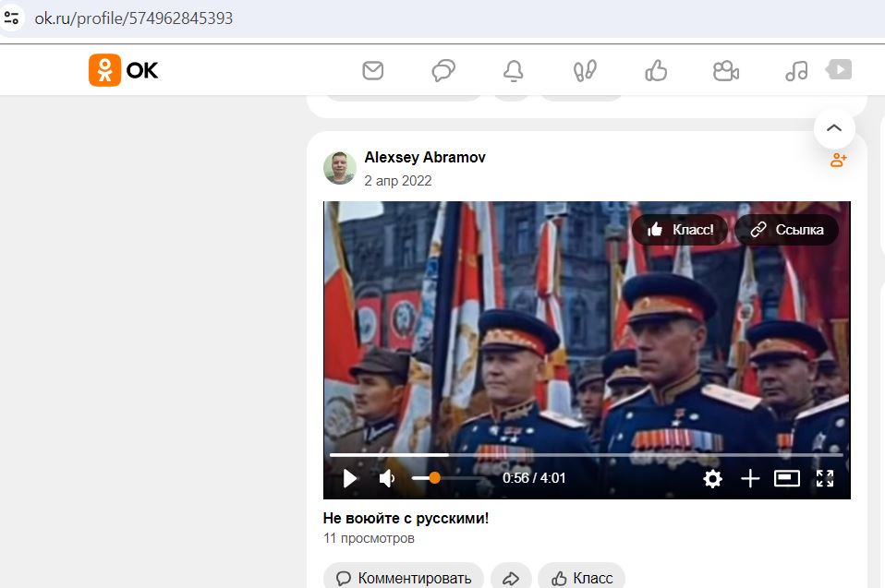Open notifications bell icon
This screenshot has height=588, width=885.
513,71
